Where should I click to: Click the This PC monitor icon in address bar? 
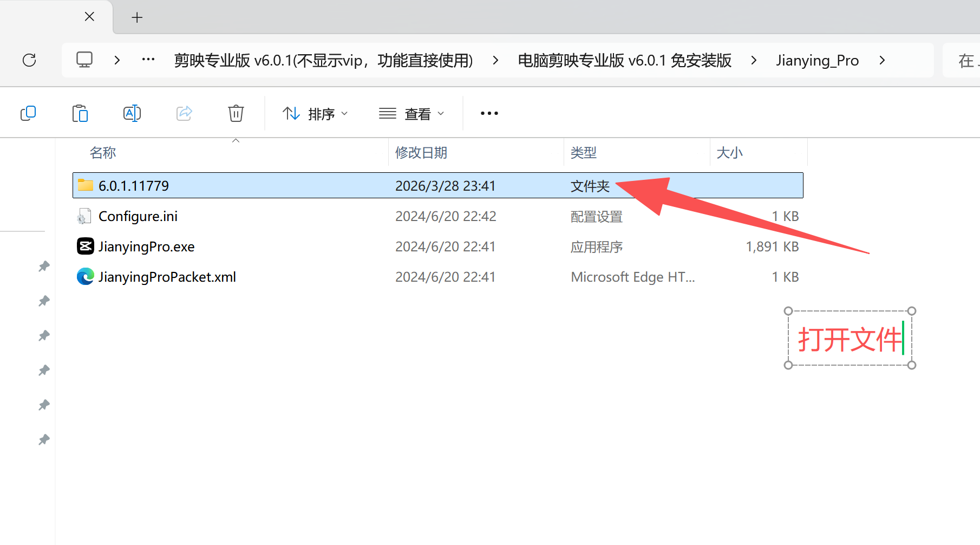click(x=84, y=60)
